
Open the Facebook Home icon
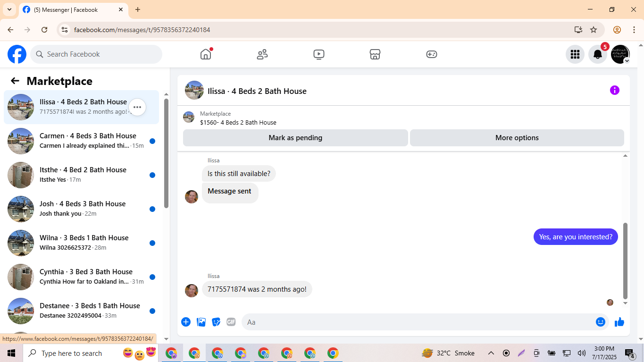[206, 54]
